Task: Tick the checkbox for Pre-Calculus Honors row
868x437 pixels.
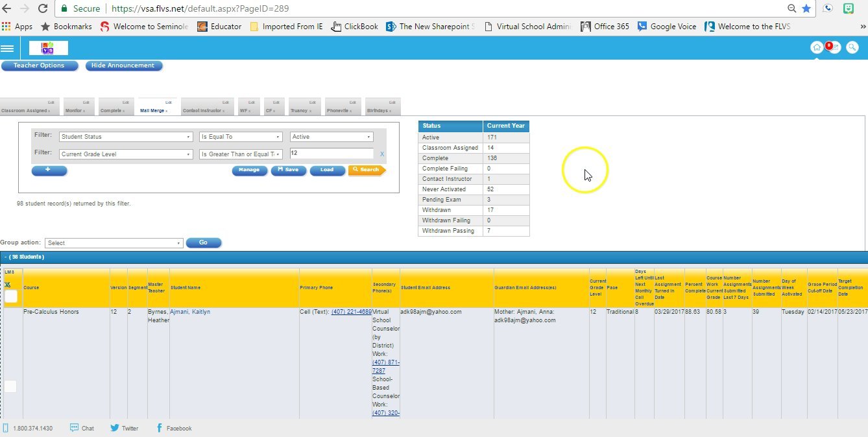Action: (x=10, y=386)
